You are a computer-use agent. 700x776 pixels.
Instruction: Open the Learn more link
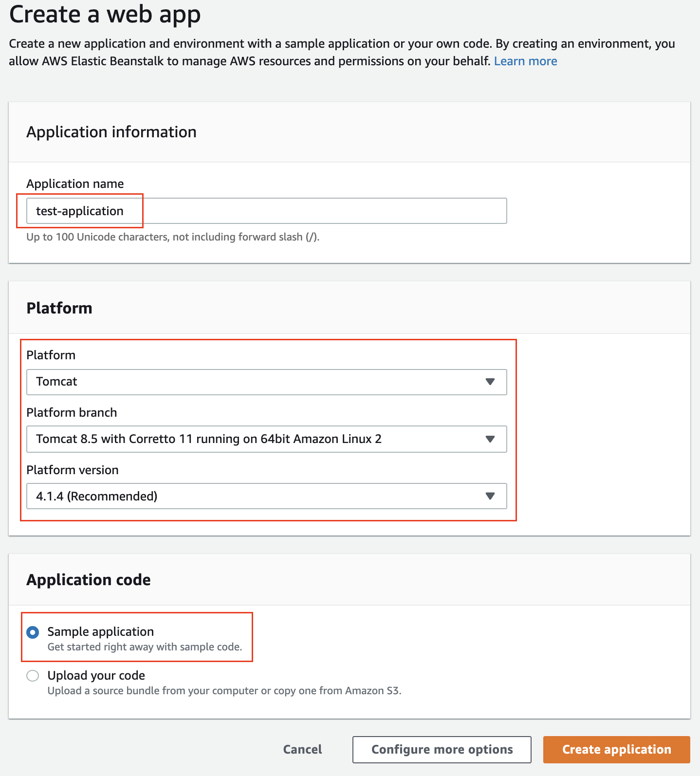[x=525, y=61]
